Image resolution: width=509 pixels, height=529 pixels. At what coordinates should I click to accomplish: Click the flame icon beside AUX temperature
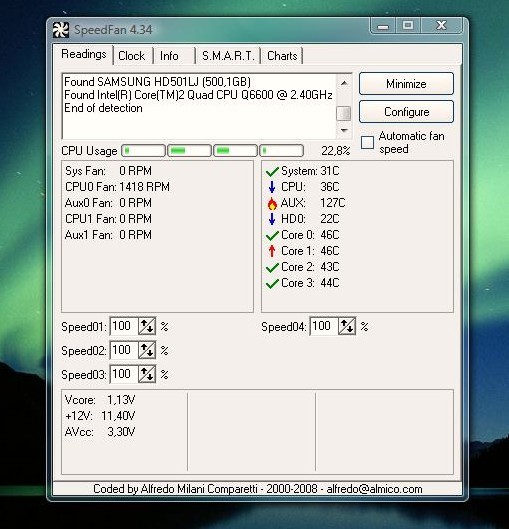coord(272,203)
